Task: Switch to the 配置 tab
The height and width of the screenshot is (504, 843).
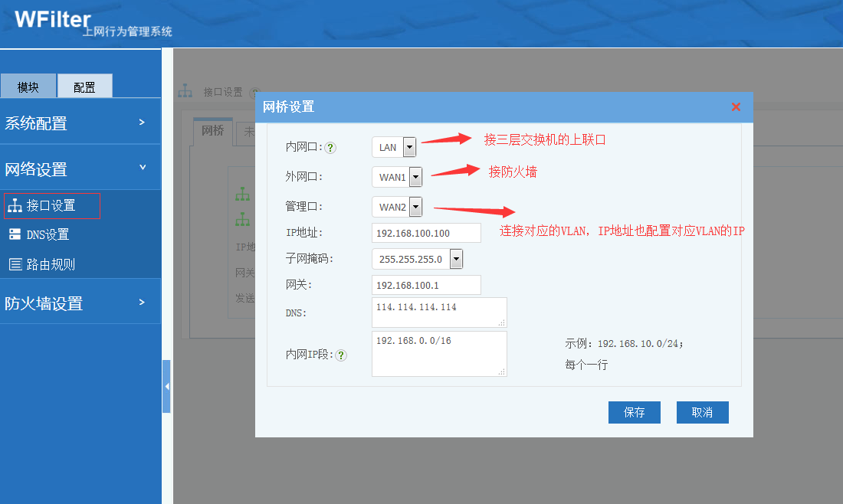Action: [84, 87]
